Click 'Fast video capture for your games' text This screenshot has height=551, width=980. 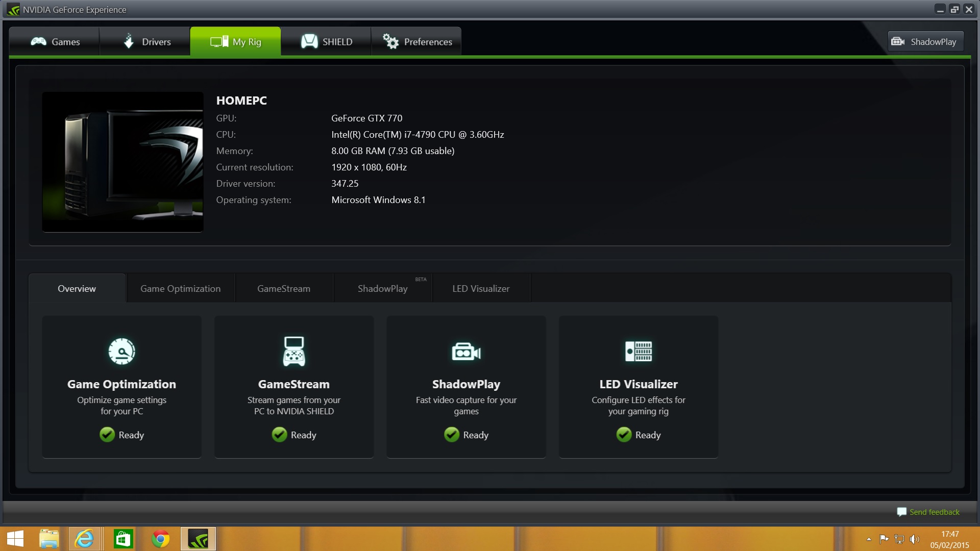[466, 406]
